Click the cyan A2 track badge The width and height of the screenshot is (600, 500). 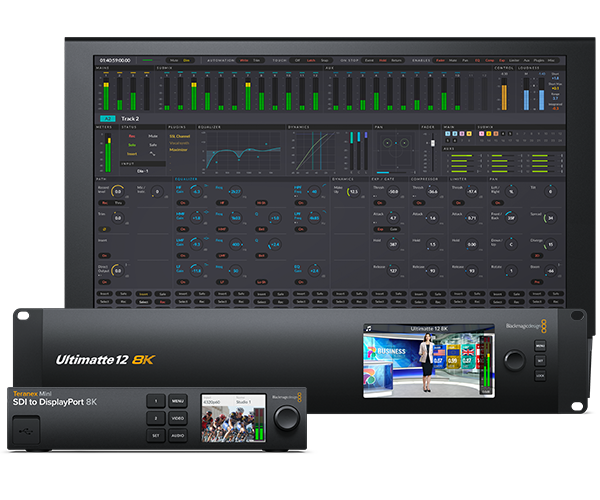point(108,119)
